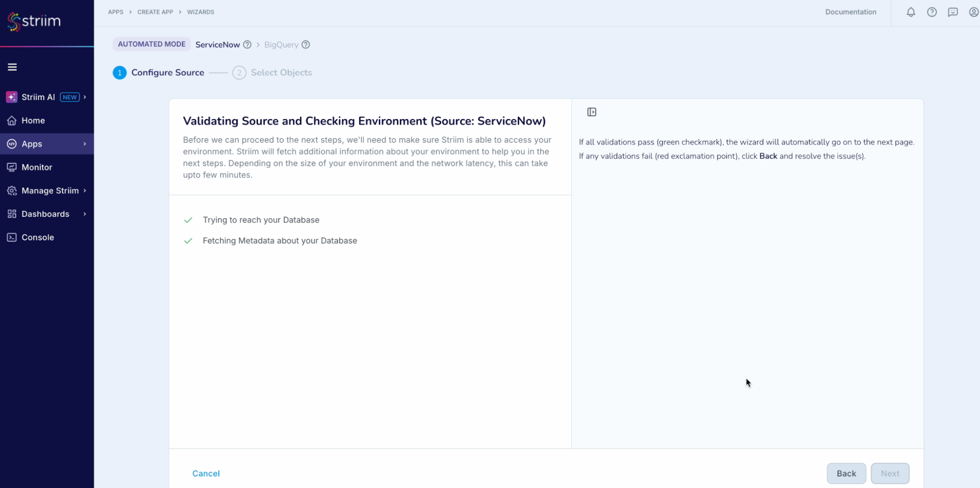
Task: Select Dashboards in the sidebar
Action: (x=47, y=214)
